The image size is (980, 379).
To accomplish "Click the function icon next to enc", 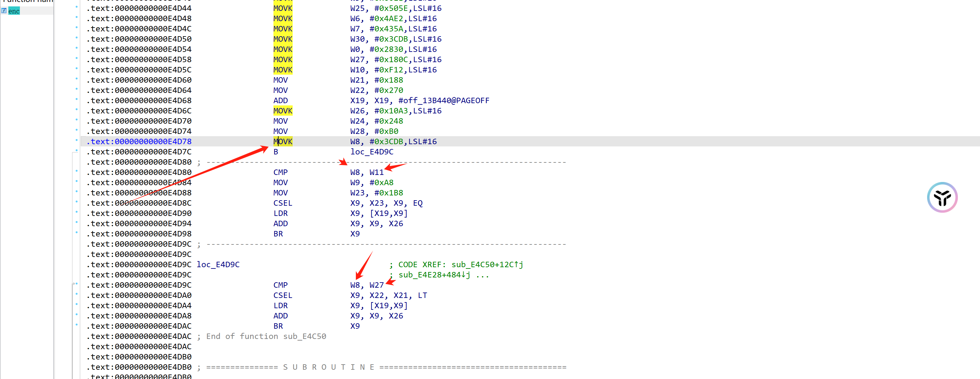I will coord(4,11).
